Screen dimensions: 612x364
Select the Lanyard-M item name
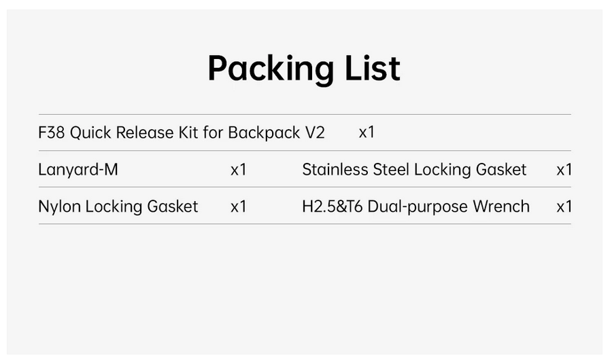click(x=78, y=169)
